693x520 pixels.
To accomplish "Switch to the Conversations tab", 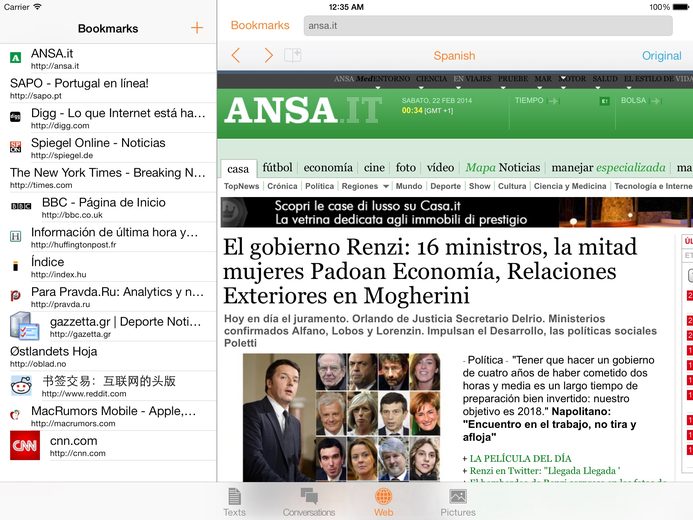I will click(x=309, y=502).
